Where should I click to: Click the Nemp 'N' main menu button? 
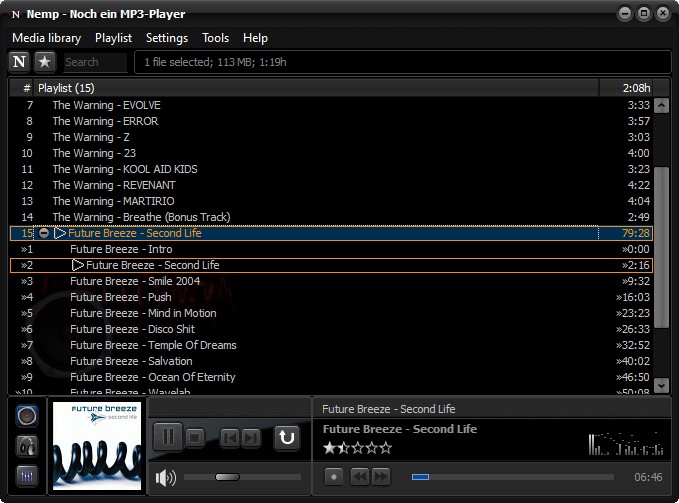point(20,62)
